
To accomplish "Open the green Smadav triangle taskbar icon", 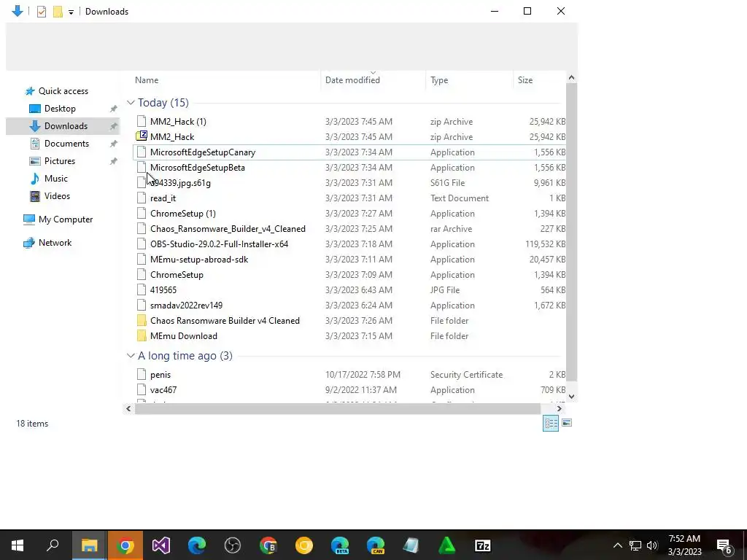I will [x=447, y=545].
